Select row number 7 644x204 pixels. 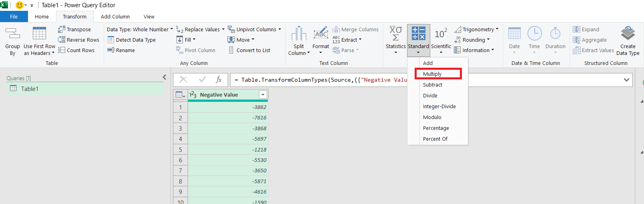[x=181, y=170]
